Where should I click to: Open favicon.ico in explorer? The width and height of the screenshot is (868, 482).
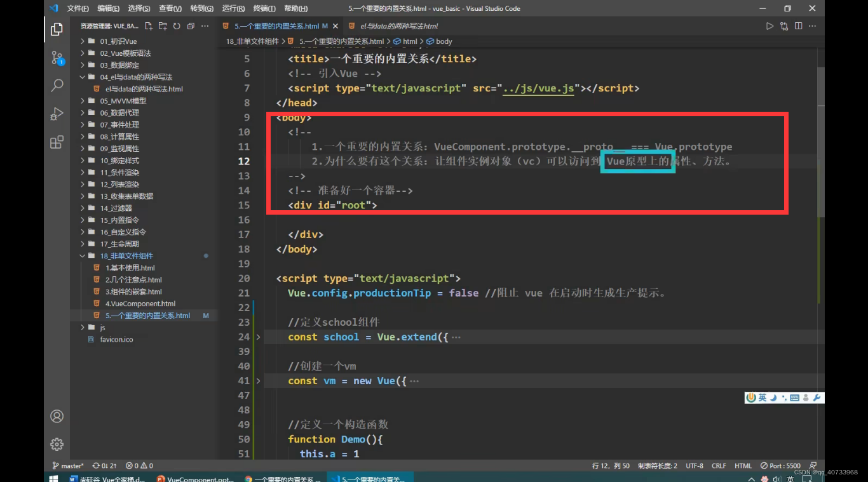tap(116, 340)
